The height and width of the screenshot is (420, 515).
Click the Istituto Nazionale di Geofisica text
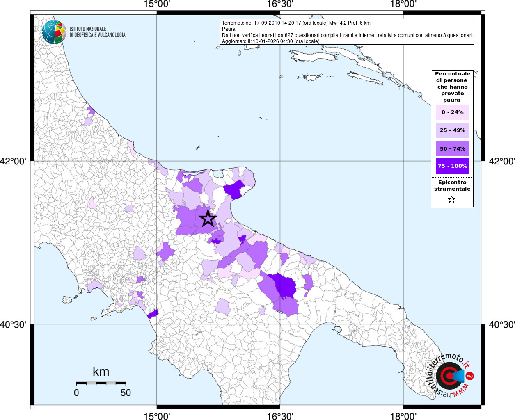click(x=97, y=32)
